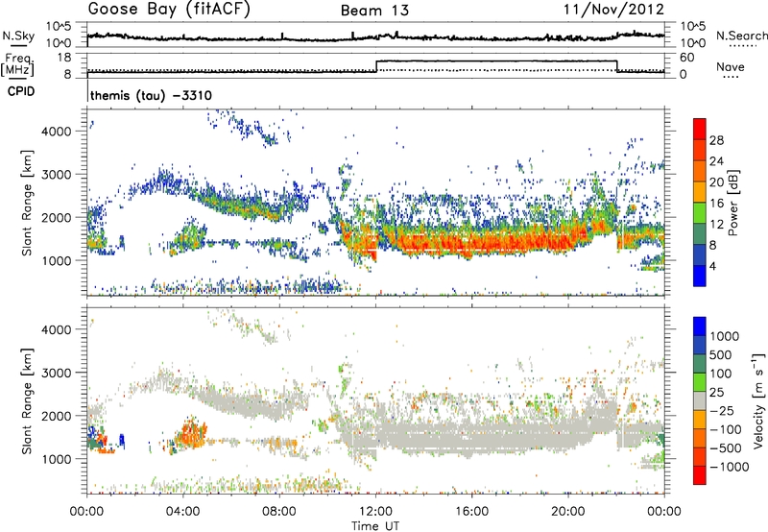The height and width of the screenshot is (532, 768).
Task: Click the 'Velocity [m s-1]' colorbar label
Action: (758, 400)
